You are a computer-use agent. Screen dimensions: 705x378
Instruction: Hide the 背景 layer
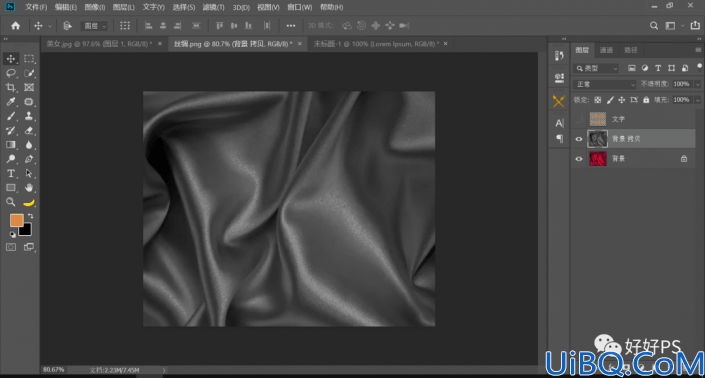(579, 159)
